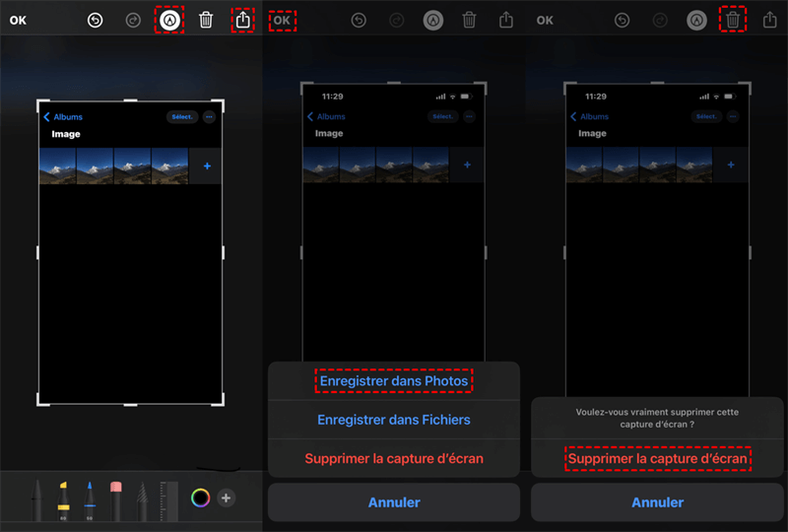Pick the ruler tool in markup toolbar

[x=168, y=499]
